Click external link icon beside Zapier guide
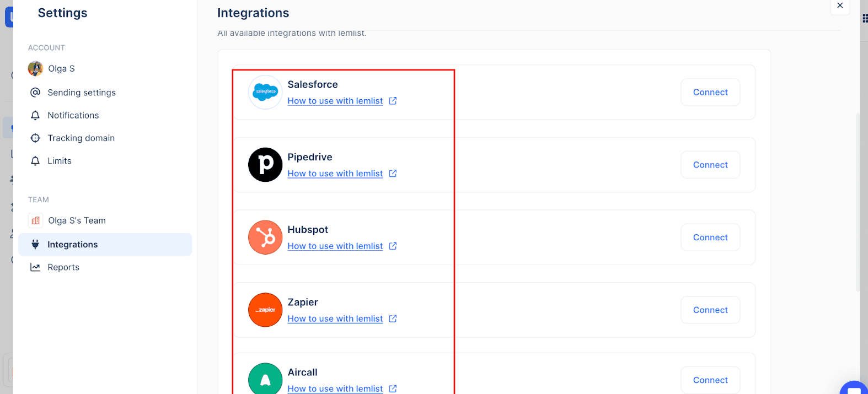Image resolution: width=868 pixels, height=394 pixels. 393,319
